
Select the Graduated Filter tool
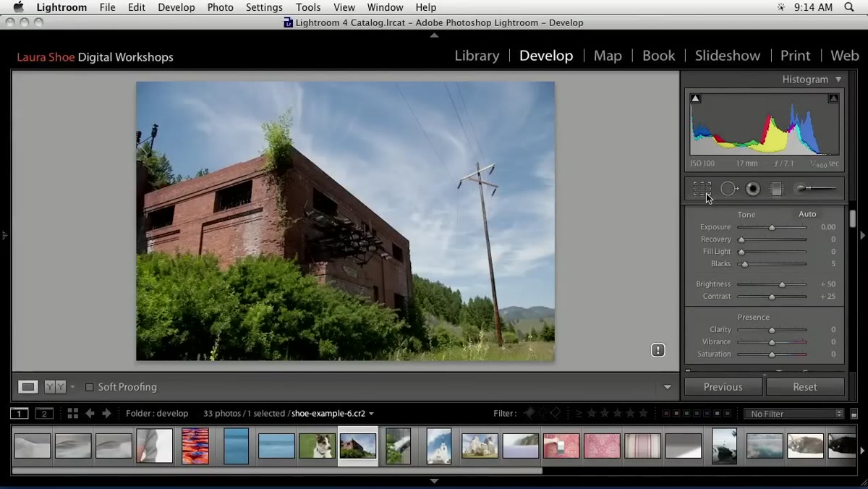tap(776, 189)
